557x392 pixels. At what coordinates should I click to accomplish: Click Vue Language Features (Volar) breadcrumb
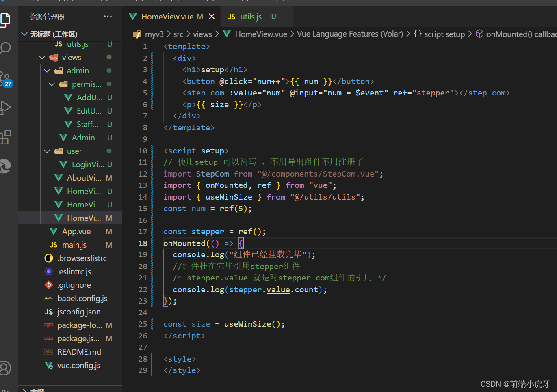click(x=350, y=34)
